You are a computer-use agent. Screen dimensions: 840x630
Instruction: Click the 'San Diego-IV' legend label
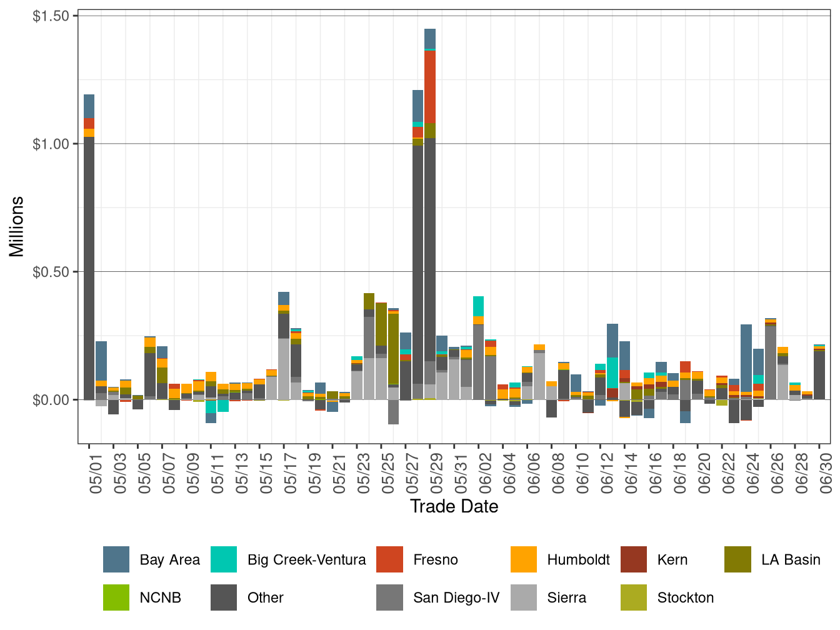456,598
